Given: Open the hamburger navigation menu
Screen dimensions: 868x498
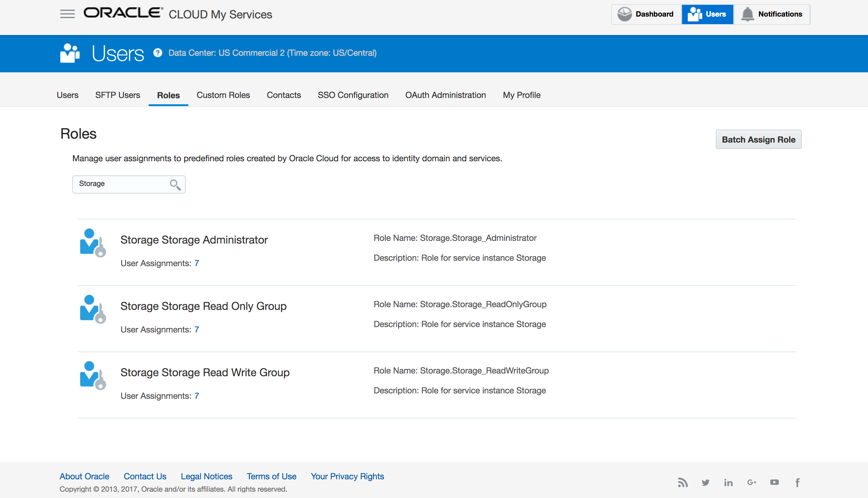Looking at the screenshot, I should click(x=67, y=14).
